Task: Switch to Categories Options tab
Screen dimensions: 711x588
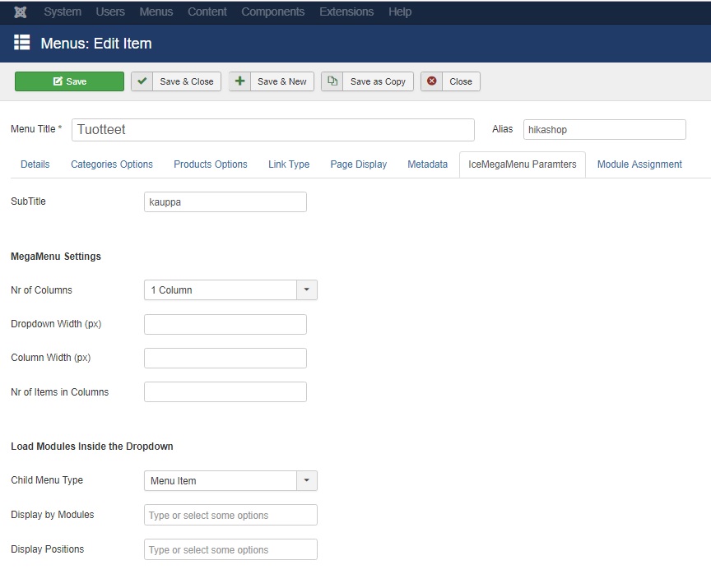Action: (112, 164)
